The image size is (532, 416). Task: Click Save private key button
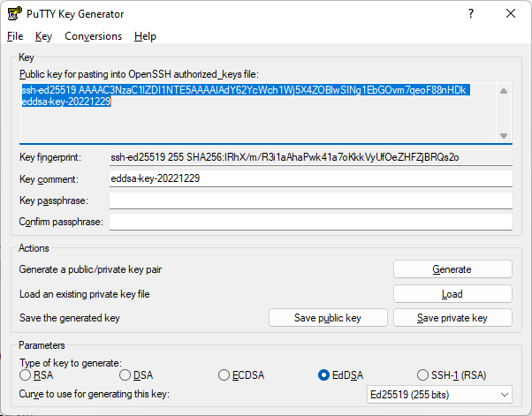(x=452, y=318)
